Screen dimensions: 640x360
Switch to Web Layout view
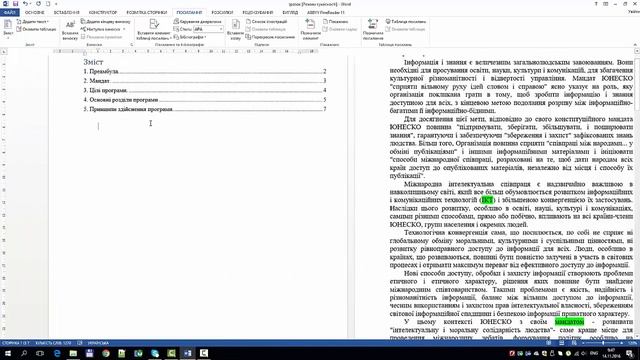point(574,343)
